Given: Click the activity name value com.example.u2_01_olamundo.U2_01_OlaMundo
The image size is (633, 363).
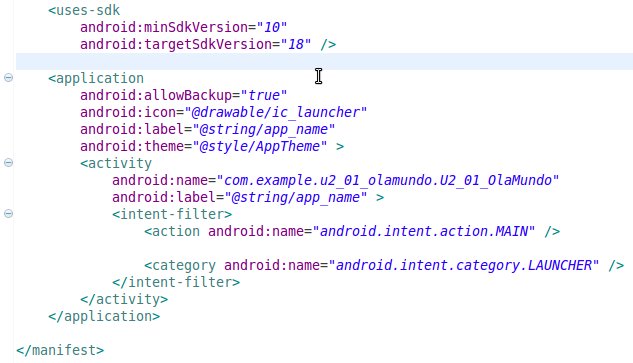Looking at the screenshot, I should coord(388,180).
